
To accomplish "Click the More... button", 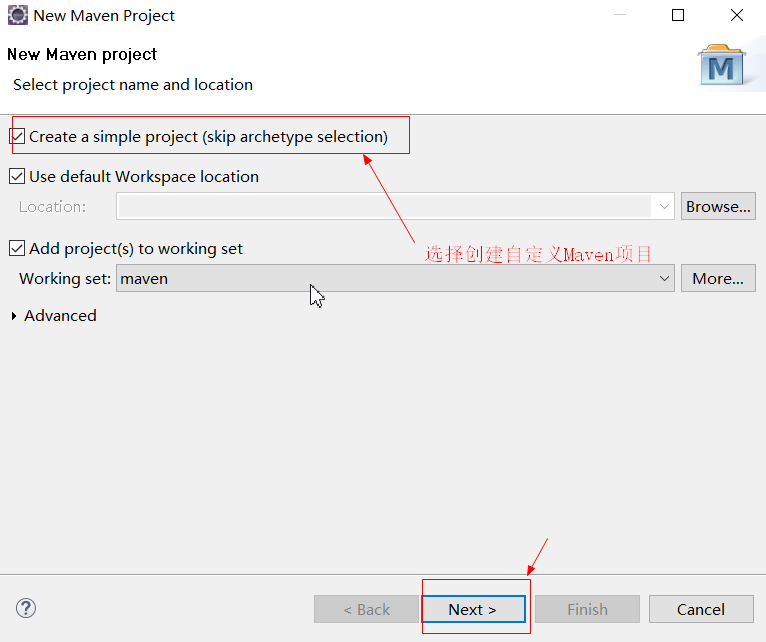I will pyautogui.click(x=718, y=278).
